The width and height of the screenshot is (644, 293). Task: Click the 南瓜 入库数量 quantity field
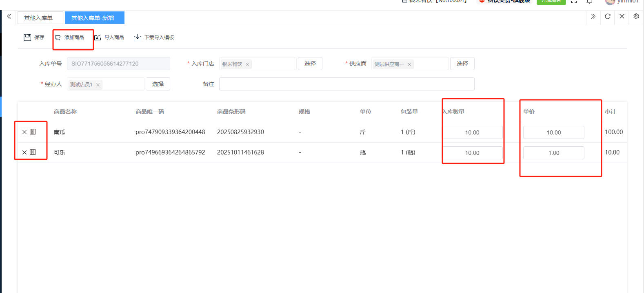pos(472,132)
